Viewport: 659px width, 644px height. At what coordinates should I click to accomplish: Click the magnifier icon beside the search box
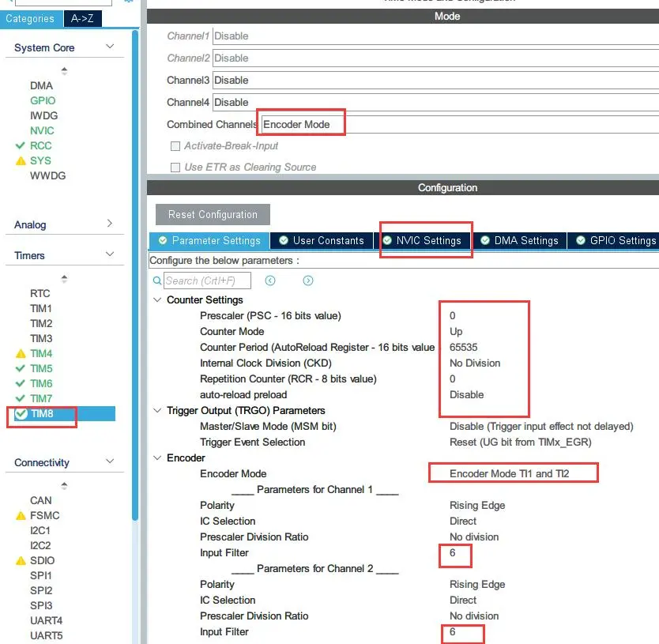point(157,281)
